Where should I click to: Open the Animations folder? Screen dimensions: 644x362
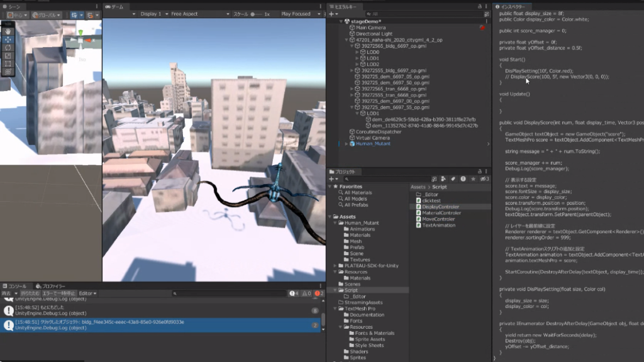point(362,229)
